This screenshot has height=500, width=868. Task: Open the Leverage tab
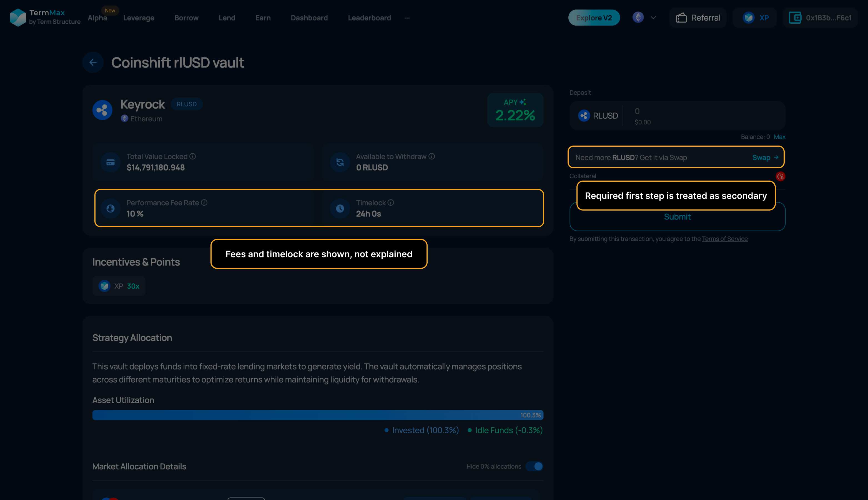pyautogui.click(x=139, y=18)
